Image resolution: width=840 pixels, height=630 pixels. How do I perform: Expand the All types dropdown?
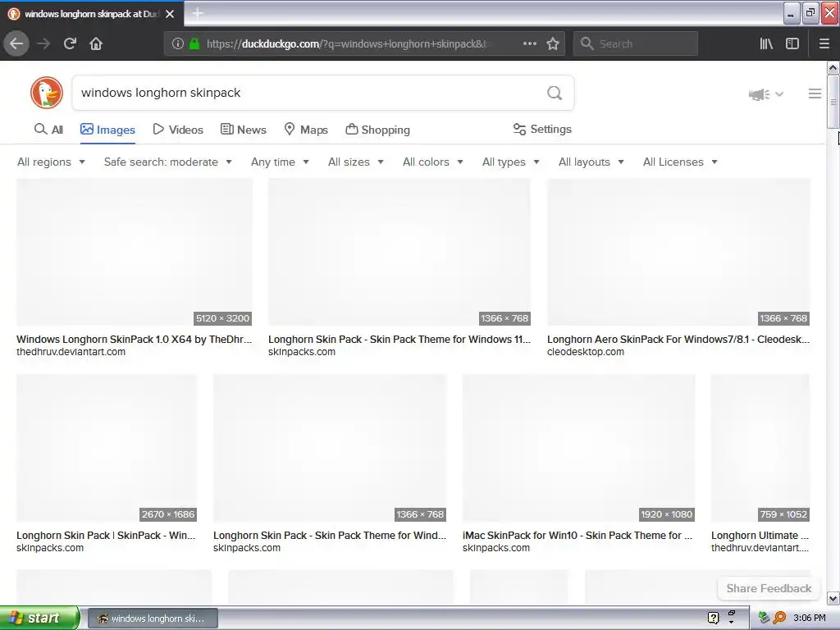point(510,162)
